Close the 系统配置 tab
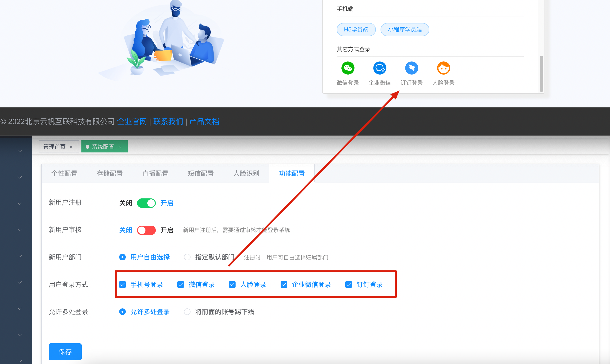The width and height of the screenshot is (610, 364). [120, 147]
